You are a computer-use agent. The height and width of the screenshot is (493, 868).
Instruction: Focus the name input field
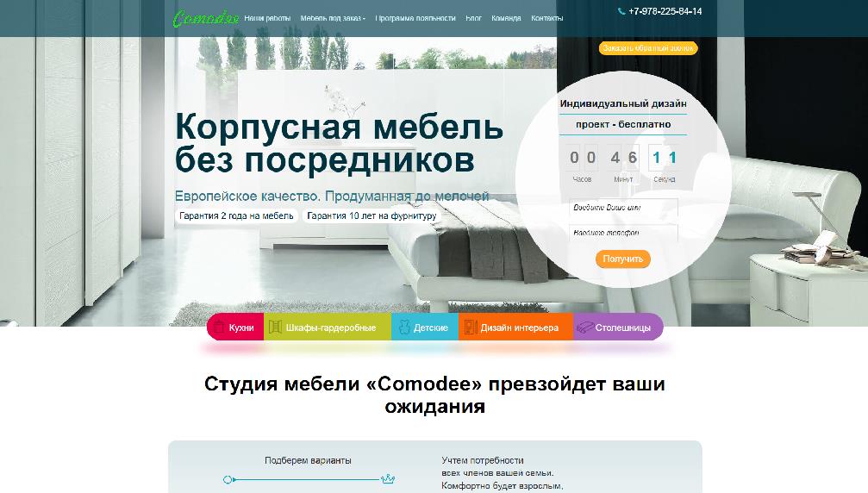623,208
